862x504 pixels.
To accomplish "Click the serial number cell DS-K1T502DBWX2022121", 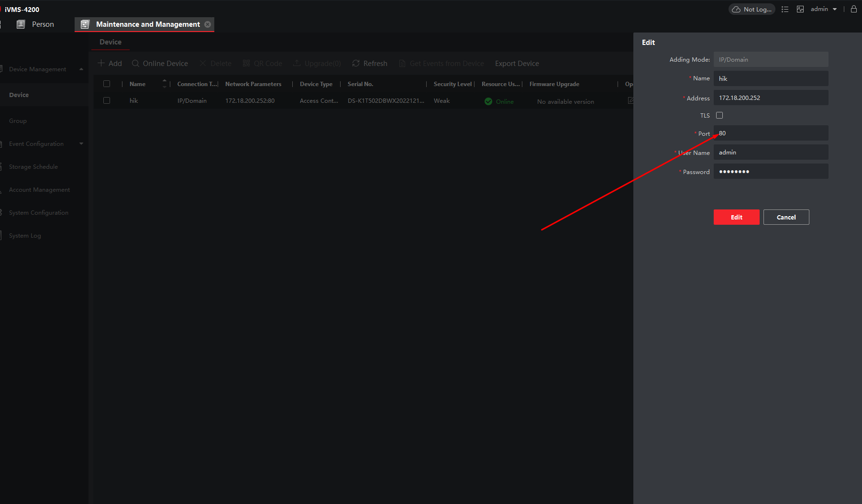I will (386, 100).
